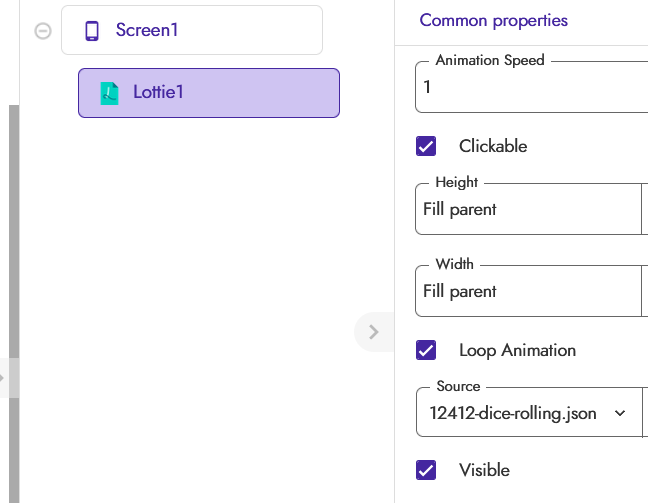Edit the Animation Speed field

531,87
